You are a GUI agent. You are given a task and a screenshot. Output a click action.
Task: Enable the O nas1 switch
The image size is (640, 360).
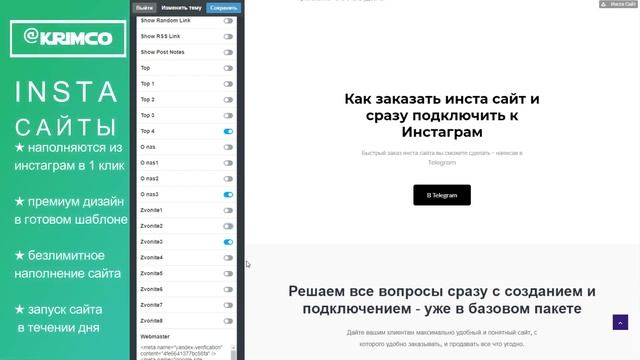coord(228,163)
